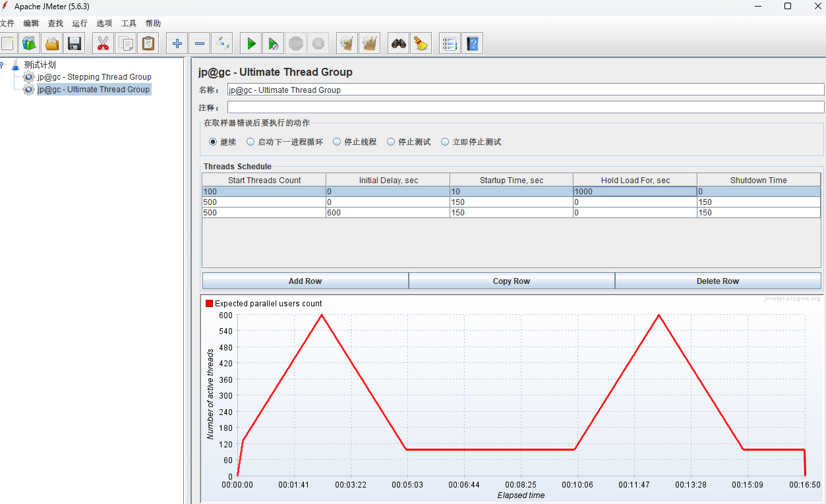The width and height of the screenshot is (826, 504).
Task: Click the Clear All double broom icon
Action: (x=369, y=43)
